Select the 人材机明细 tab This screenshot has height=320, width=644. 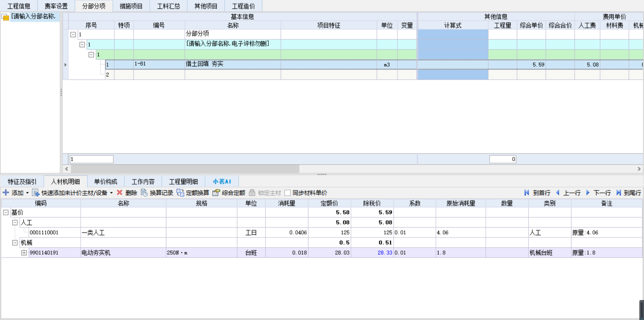[x=66, y=181]
